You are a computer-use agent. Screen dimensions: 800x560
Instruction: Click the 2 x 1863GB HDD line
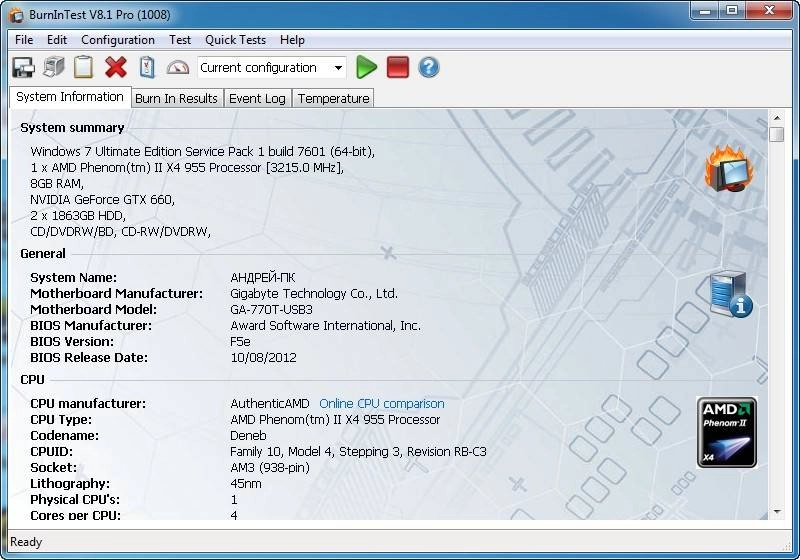[78, 215]
